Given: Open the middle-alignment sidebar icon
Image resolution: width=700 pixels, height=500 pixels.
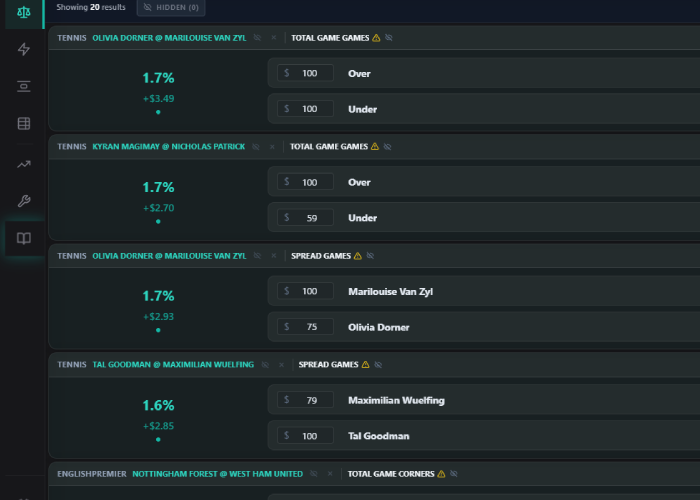Looking at the screenshot, I should (x=24, y=86).
